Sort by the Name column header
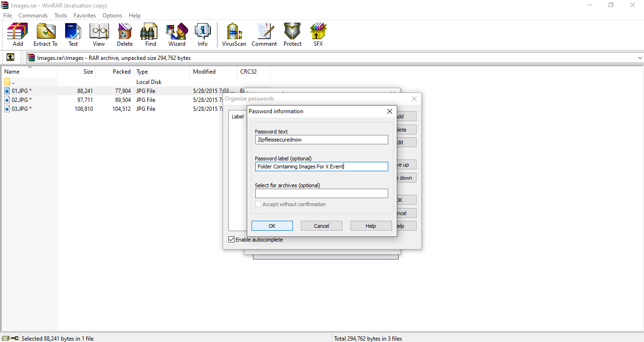 point(29,72)
